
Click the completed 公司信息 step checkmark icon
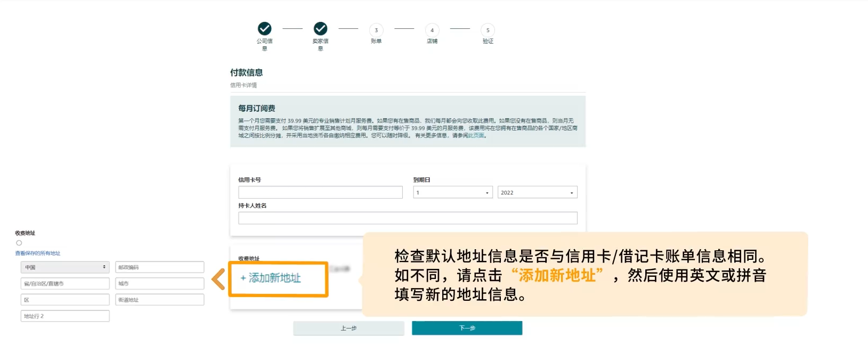pyautogui.click(x=264, y=29)
